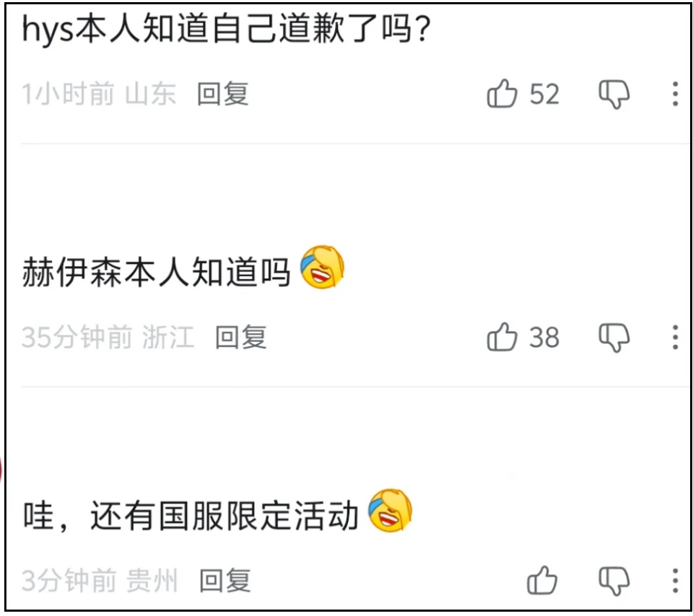Reply to the comment posted 3分钟前
The height and width of the screenshot is (616, 693).
pos(225,580)
